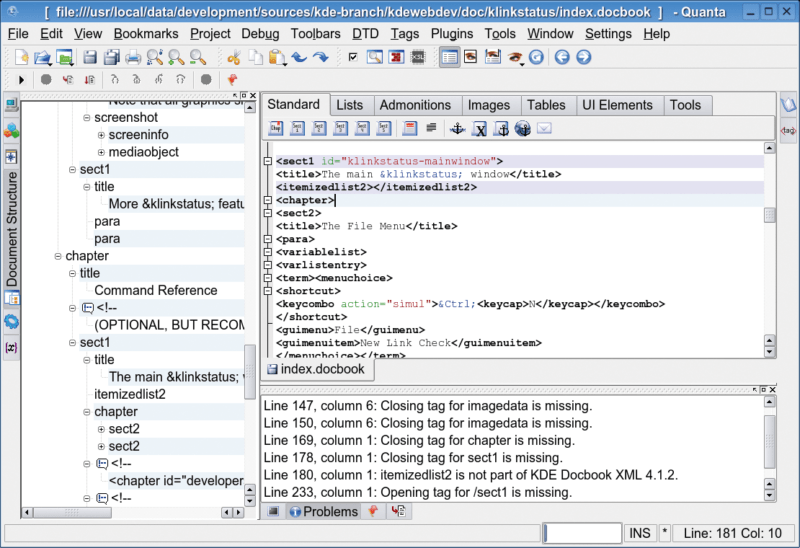Expand the screeninfo tree node

[101, 135]
